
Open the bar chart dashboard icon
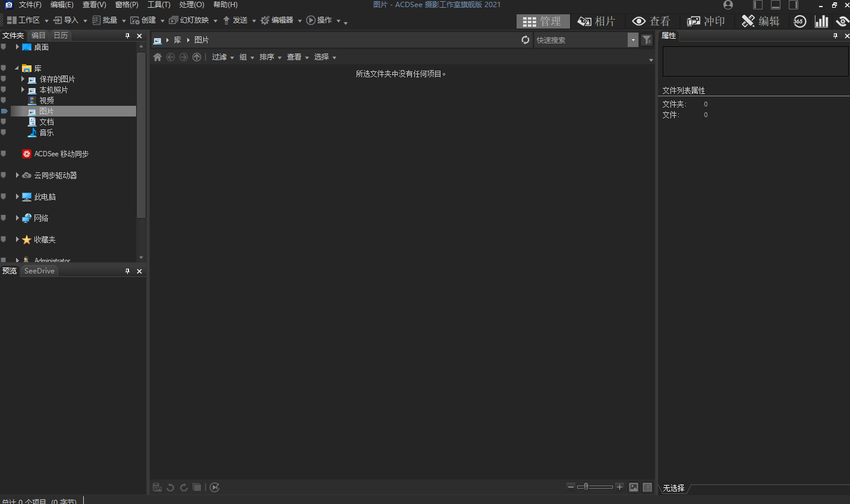(x=821, y=21)
